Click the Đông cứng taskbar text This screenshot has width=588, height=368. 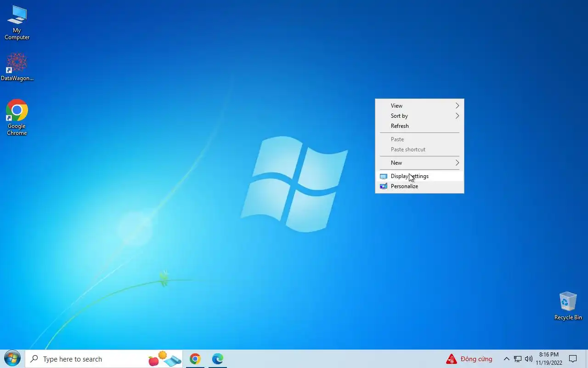pos(476,359)
